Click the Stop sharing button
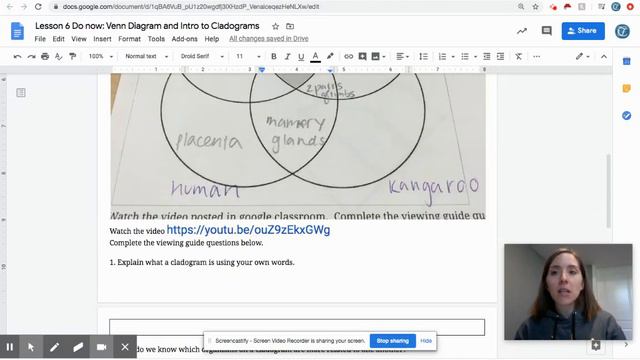Screen dimensions: 640x360 (393, 341)
